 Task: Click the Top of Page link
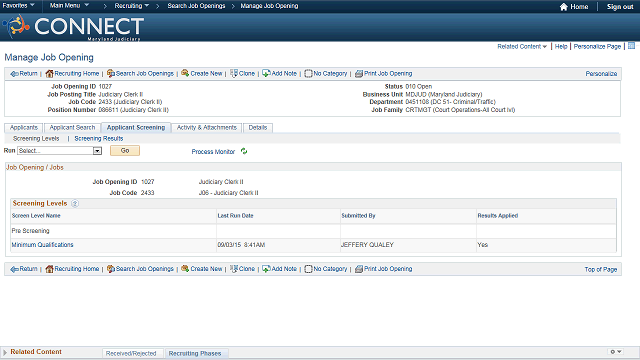pos(600,269)
